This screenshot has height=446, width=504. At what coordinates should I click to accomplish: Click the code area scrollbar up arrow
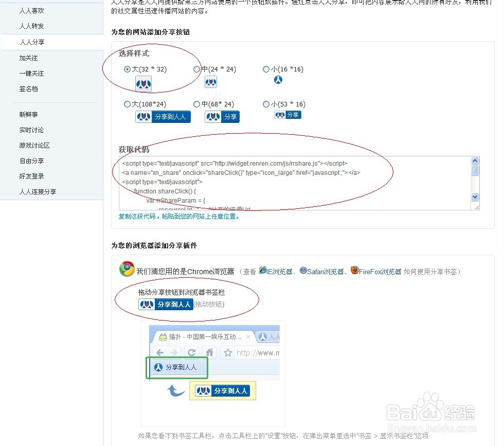pyautogui.click(x=475, y=160)
